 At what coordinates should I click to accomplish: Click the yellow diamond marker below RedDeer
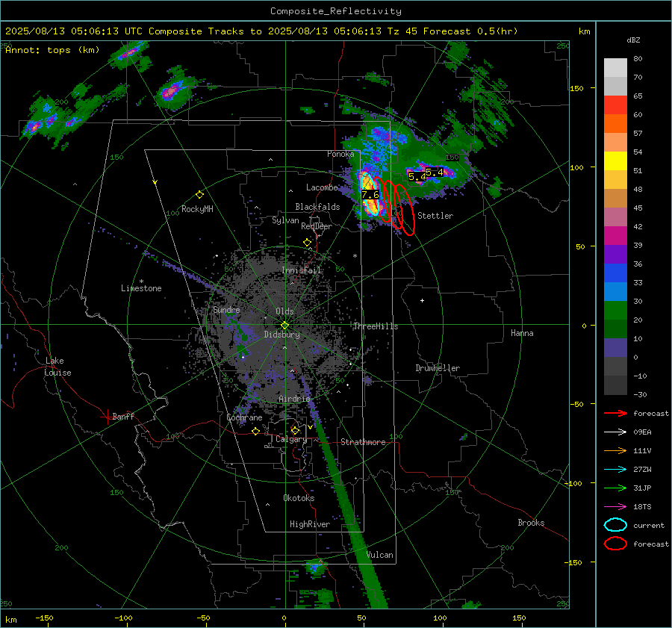[307, 243]
